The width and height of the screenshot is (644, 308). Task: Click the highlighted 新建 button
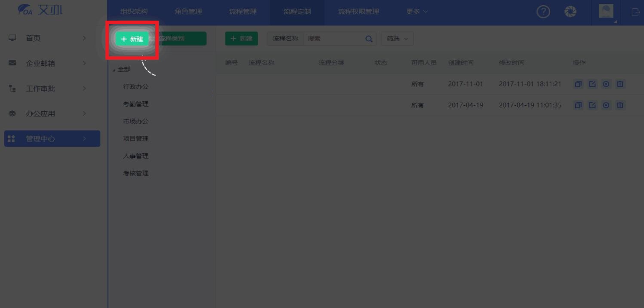pos(132,39)
